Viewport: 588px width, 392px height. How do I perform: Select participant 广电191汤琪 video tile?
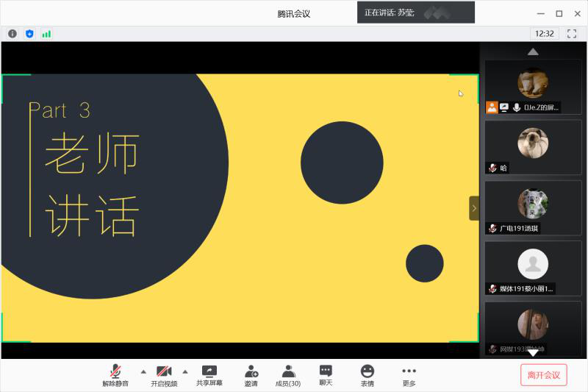point(533,207)
